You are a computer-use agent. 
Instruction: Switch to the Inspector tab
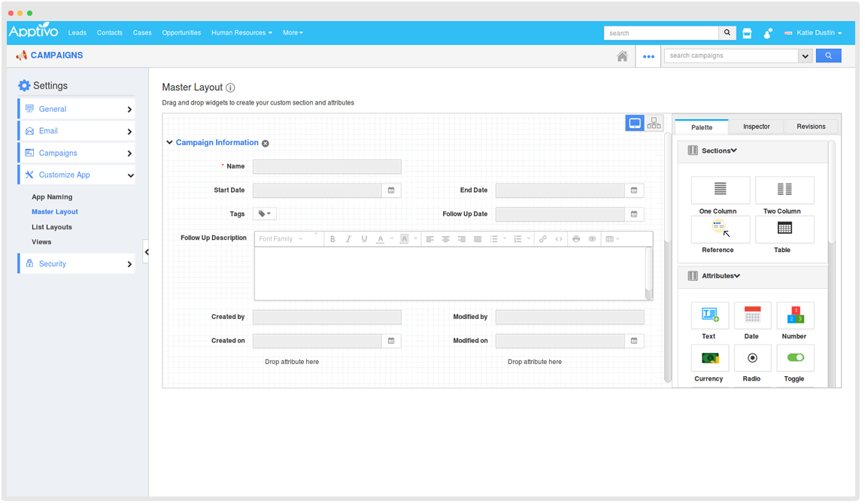coord(756,126)
